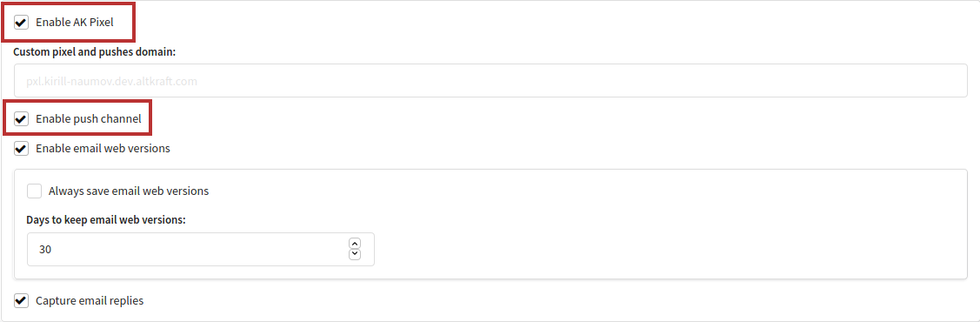Click the checkmark icon beside Enable AK Pixel
Image resolution: width=980 pixels, height=322 pixels.
tap(21, 23)
